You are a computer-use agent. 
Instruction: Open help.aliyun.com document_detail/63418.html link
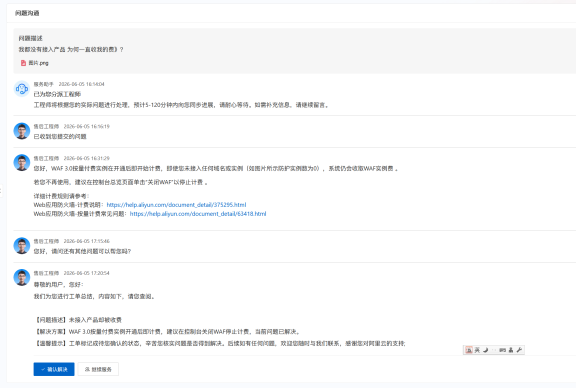(198, 213)
